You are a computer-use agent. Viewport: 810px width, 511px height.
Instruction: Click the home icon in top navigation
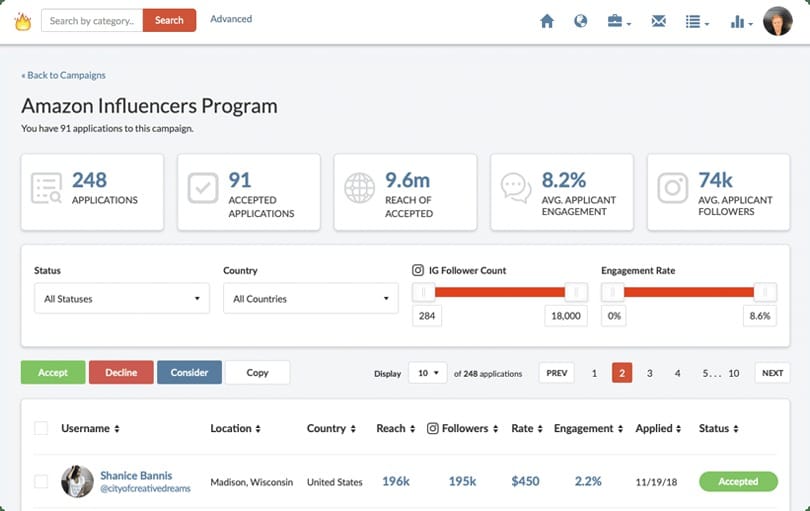547,21
